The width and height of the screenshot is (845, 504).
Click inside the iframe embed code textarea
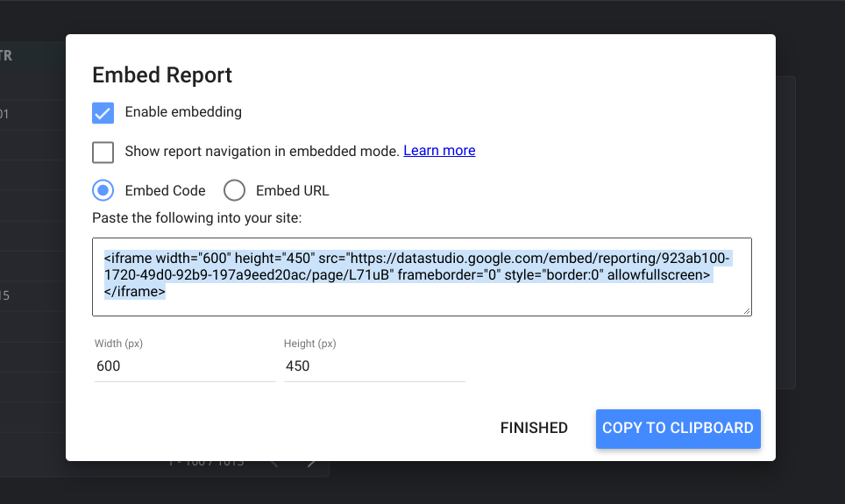pyautogui.click(x=422, y=276)
